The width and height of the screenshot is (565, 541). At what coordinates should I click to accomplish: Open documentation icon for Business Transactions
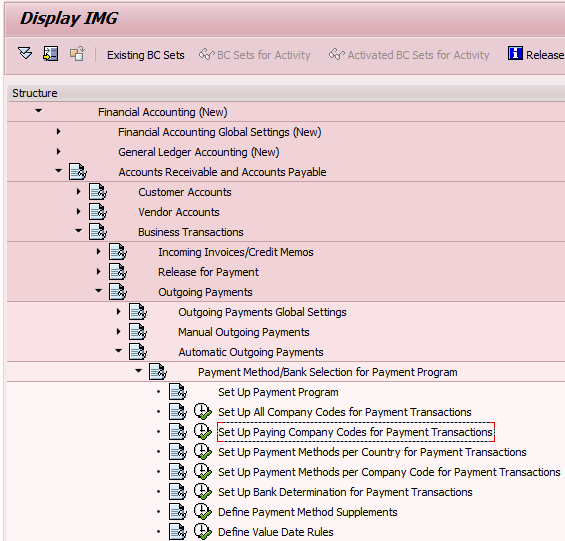[x=98, y=231]
